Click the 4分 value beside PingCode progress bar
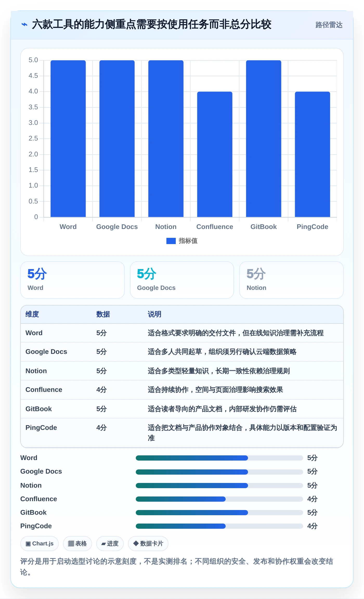364x599 pixels. (313, 526)
